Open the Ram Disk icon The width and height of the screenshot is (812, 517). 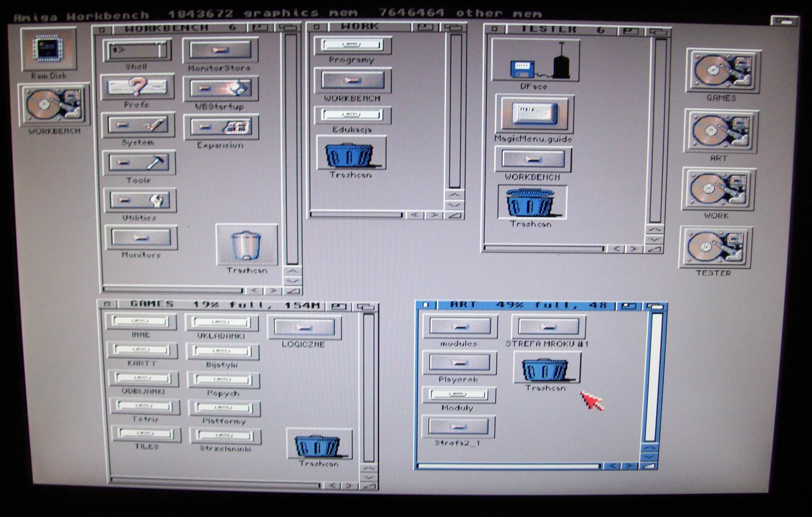(x=49, y=49)
